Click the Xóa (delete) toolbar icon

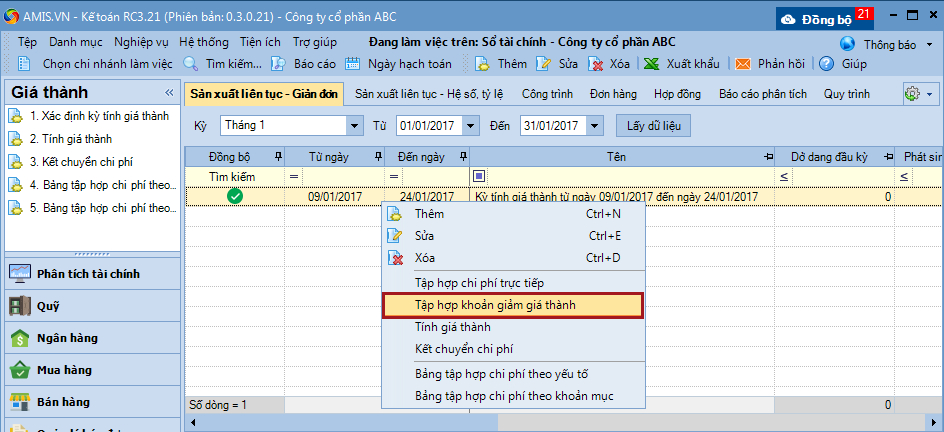(596, 63)
